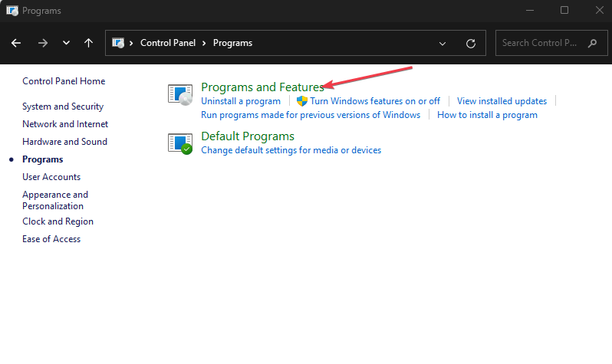
Task: Click How to install a program
Action: 487,115
